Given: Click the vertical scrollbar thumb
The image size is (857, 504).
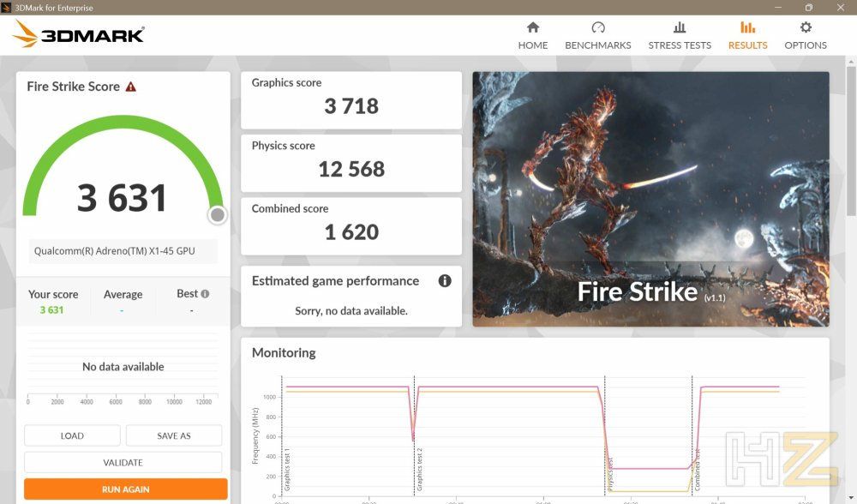Looking at the screenshot, I should tap(851, 141).
